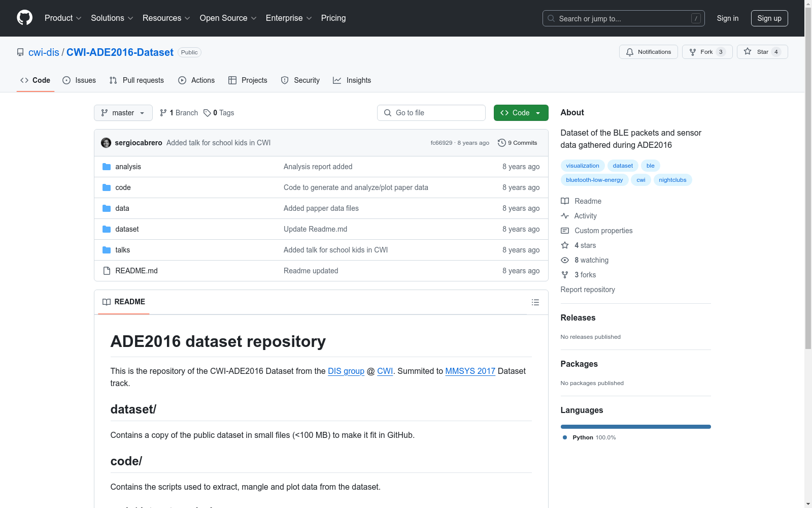
Task: Open the Pull requests tab
Action: (x=137, y=80)
